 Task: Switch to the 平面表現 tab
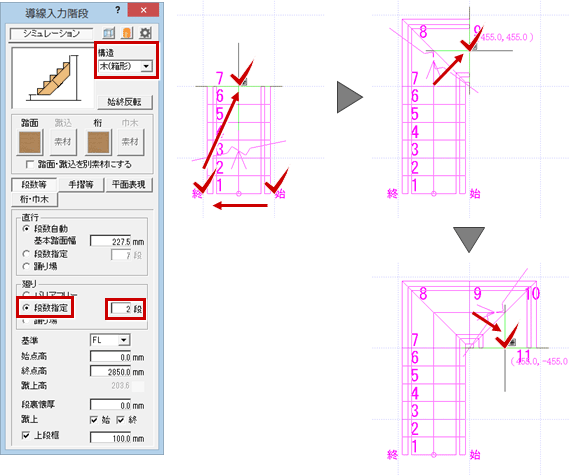[129, 185]
